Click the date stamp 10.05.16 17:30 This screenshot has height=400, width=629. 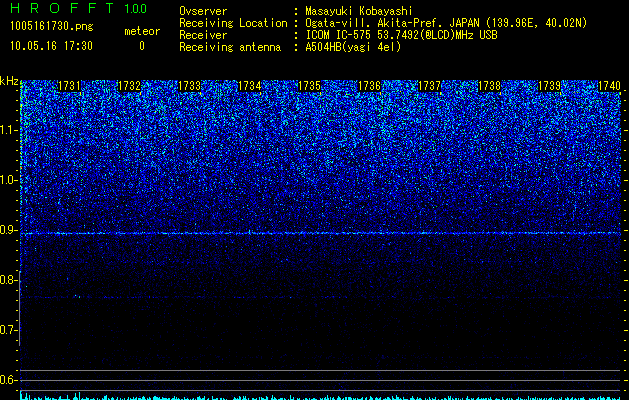pyautogui.click(x=51, y=46)
